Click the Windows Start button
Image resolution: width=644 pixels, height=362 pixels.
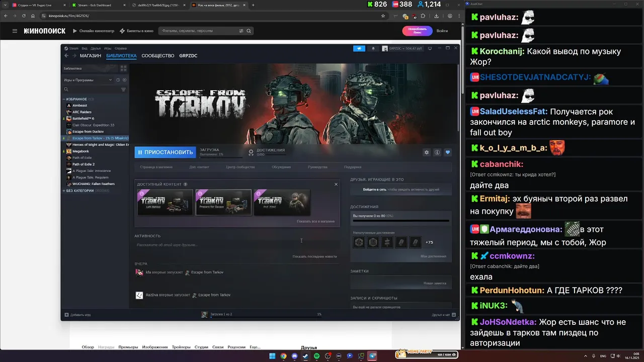point(272,356)
